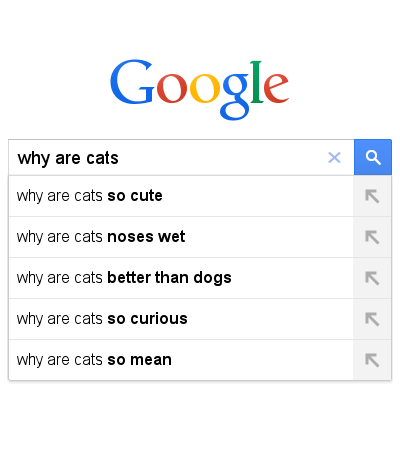Clear the search text with the X icon
Viewport: 400px width, 466px height.
(334, 157)
